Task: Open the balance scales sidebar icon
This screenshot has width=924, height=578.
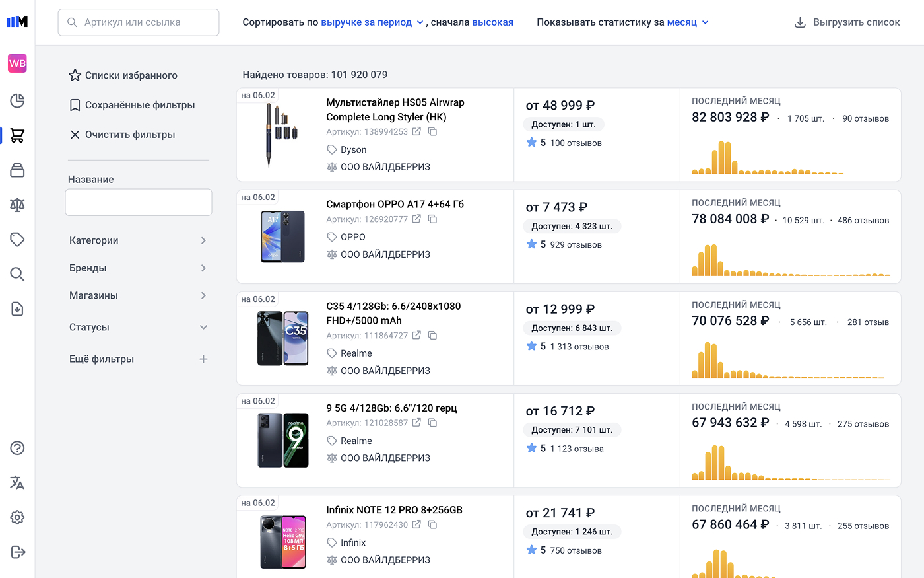Action: coord(17,205)
